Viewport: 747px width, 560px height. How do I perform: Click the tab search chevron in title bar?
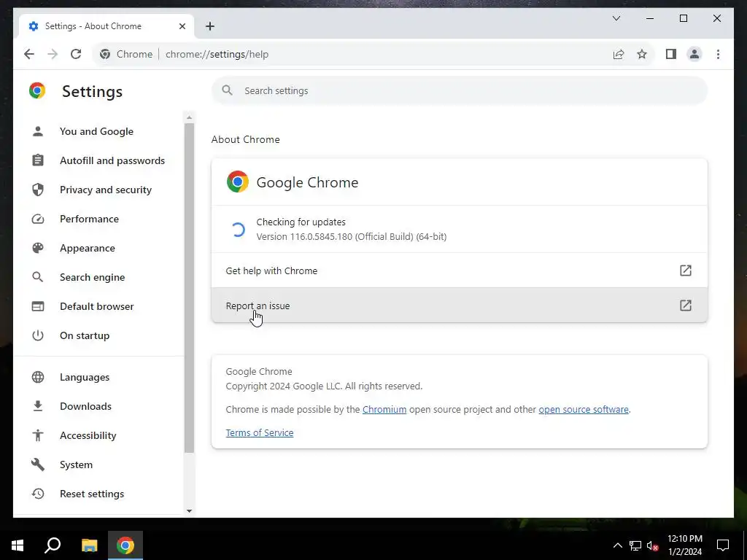point(616,18)
